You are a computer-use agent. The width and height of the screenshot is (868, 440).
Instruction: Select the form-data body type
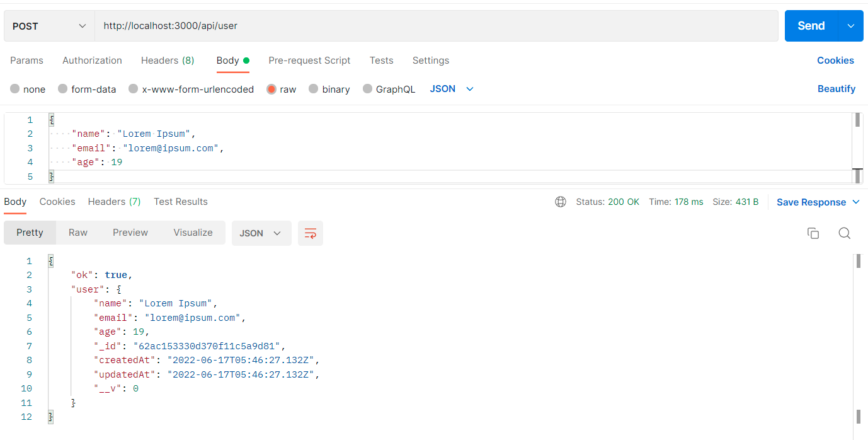87,89
